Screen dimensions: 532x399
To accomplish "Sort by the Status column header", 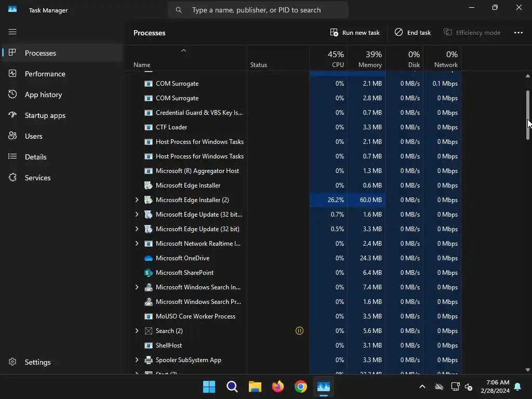I will tap(278, 58).
